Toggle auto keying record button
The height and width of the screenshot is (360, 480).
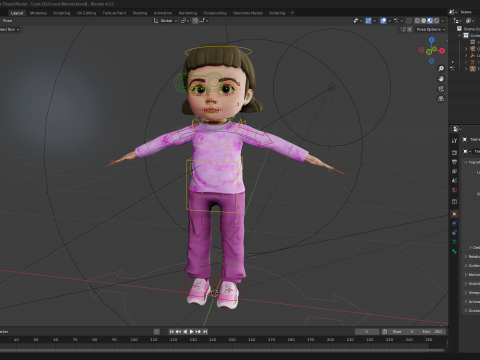(x=156, y=331)
